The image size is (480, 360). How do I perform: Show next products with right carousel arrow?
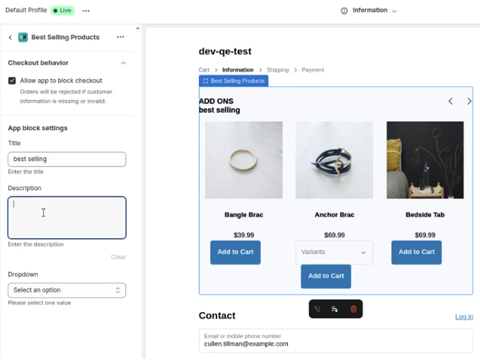point(469,101)
